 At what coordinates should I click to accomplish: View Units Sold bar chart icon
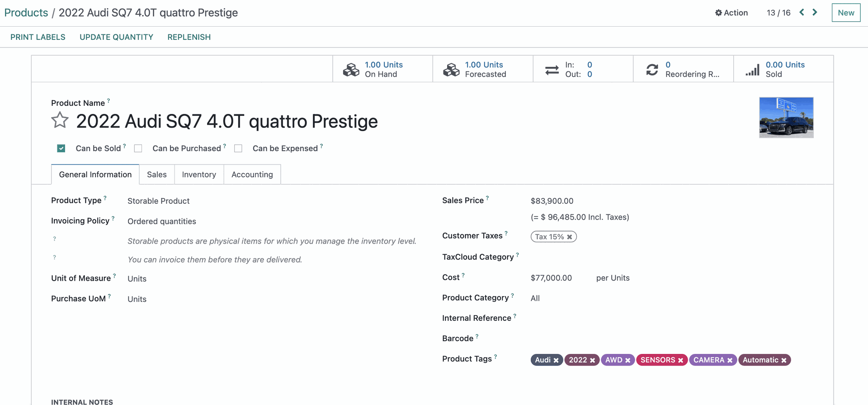[x=752, y=70]
